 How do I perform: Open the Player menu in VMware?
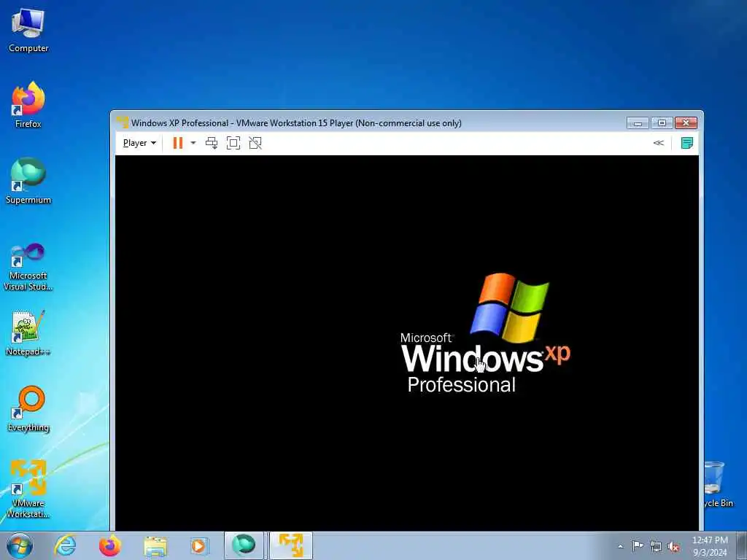click(x=139, y=143)
